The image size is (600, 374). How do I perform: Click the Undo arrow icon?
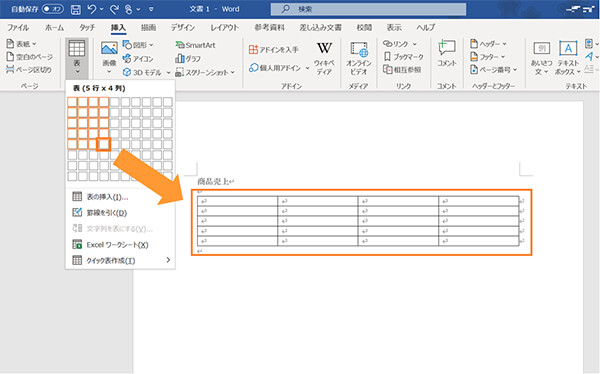pyautogui.click(x=92, y=9)
